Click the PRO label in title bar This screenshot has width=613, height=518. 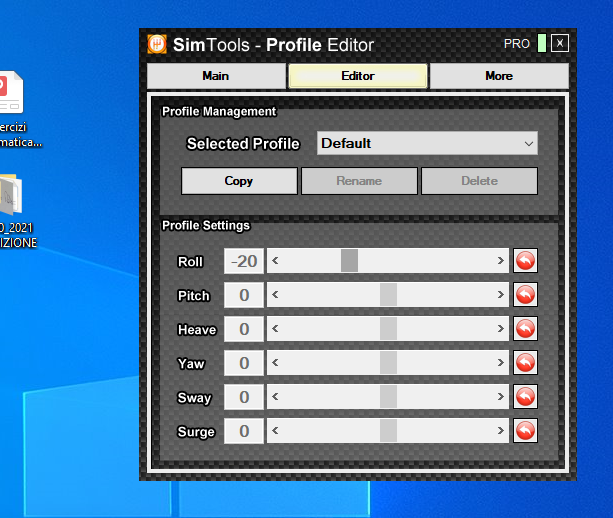pyautogui.click(x=516, y=44)
